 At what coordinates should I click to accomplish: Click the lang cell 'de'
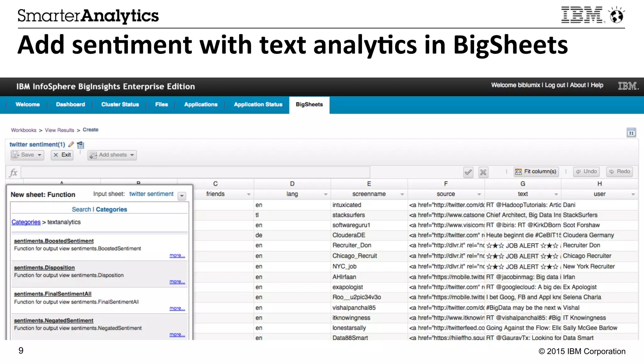coord(292,235)
